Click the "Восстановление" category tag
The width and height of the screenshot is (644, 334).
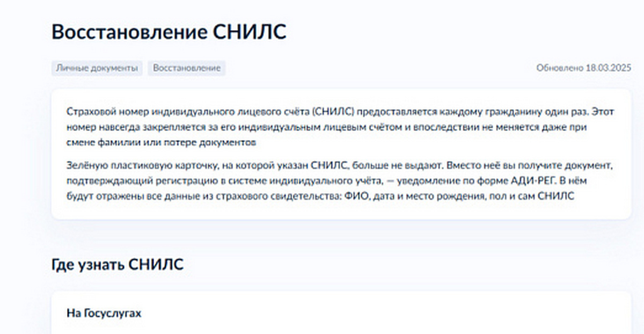tap(187, 68)
